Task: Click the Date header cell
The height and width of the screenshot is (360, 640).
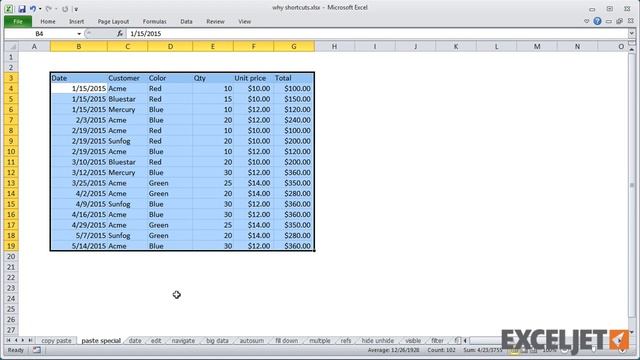Action: coord(79,78)
